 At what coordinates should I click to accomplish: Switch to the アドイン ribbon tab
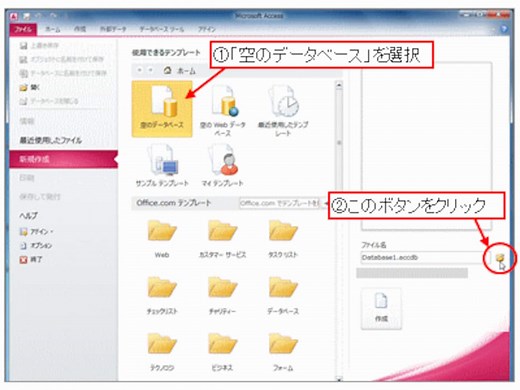[x=207, y=29]
